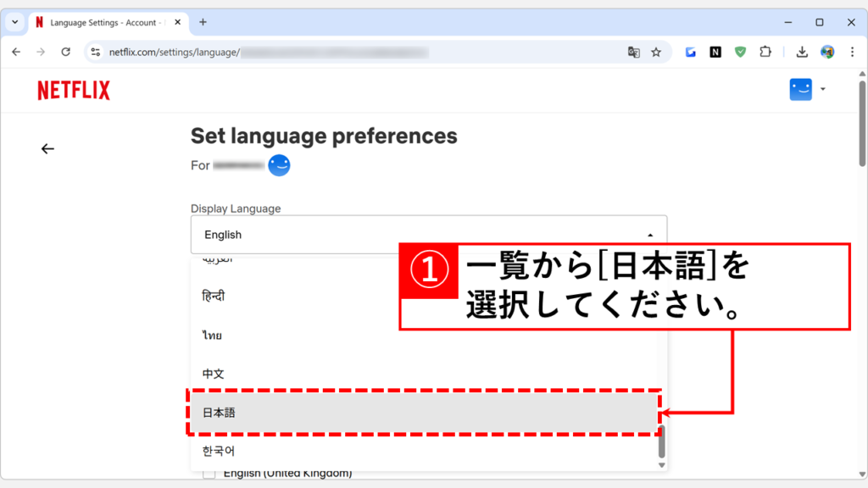Click the Netflix logo
868x488 pixels.
[x=74, y=90]
